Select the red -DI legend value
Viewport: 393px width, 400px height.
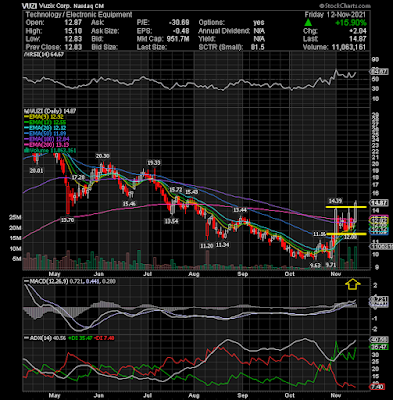click(104, 338)
